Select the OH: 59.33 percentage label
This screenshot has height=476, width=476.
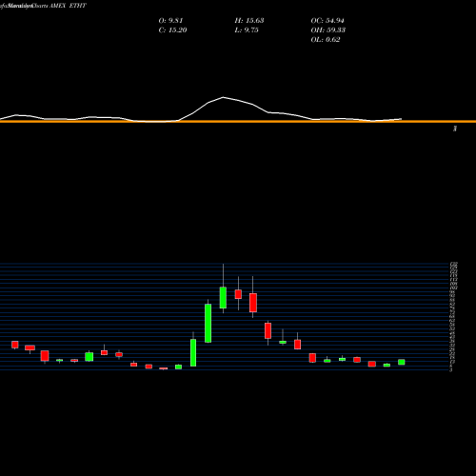coord(328,30)
